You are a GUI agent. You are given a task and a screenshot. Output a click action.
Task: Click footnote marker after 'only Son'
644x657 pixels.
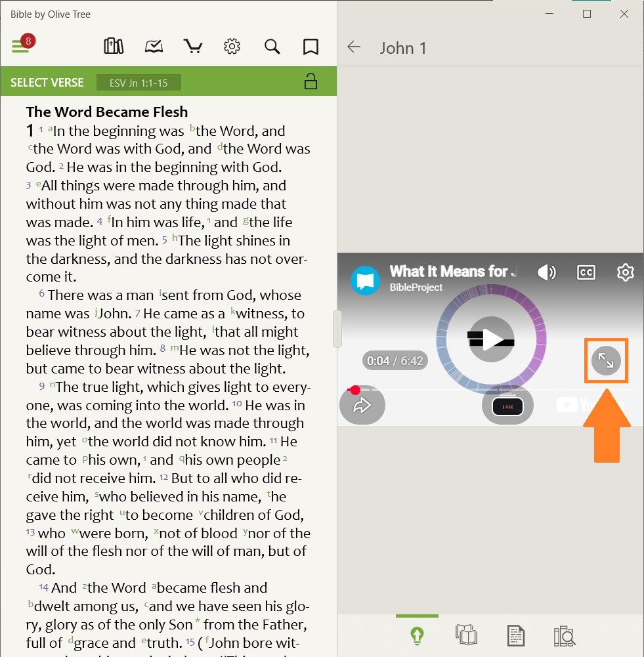coord(198,620)
